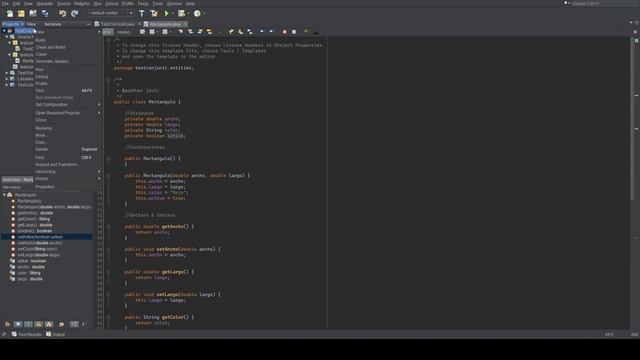640x360 pixels.
Task: Click the New File toolbar icon
Action: (9, 13)
